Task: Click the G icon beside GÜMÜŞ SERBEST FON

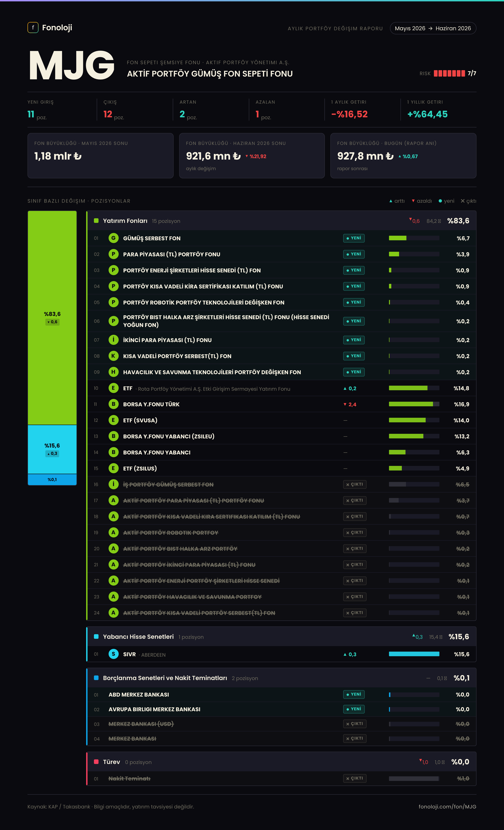Action: [x=113, y=238]
